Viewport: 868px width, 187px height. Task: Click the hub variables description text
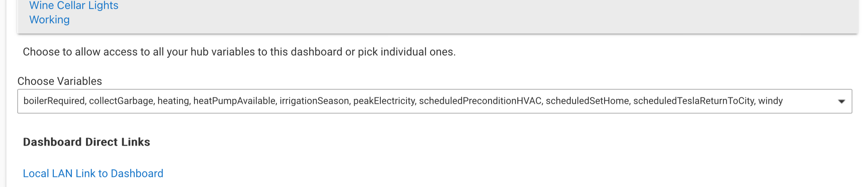239,52
